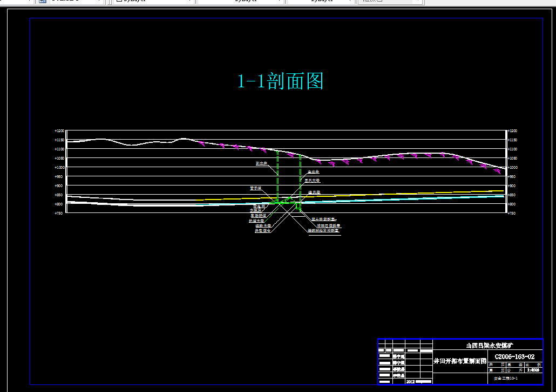Click the +900 elevation label on the left scale
The height and width of the screenshot is (392, 556).
coord(59,185)
